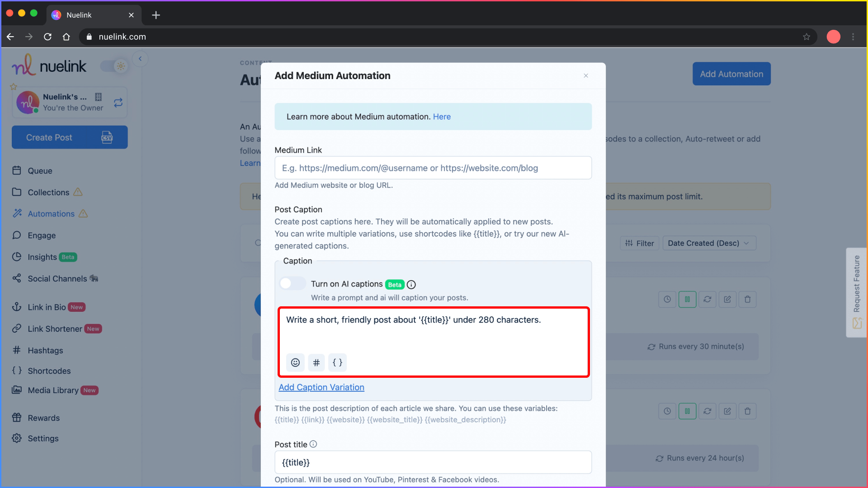Bookmark this page with the star icon
This screenshot has height=488, width=868.
807,37
